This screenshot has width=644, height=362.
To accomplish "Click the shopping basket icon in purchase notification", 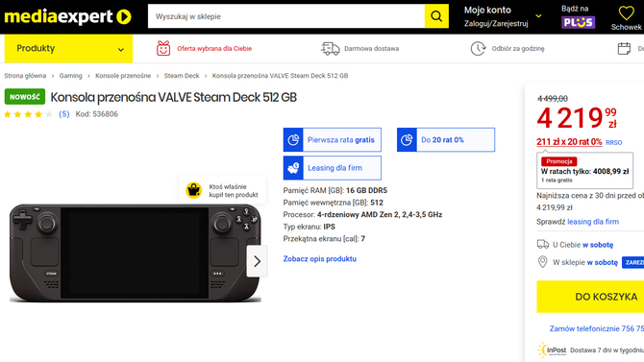I will (194, 190).
